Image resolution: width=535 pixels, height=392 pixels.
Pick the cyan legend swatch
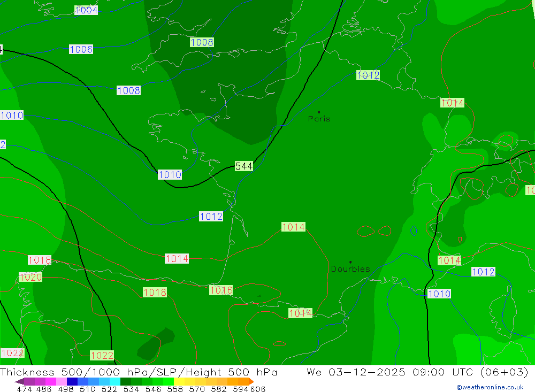115,381
